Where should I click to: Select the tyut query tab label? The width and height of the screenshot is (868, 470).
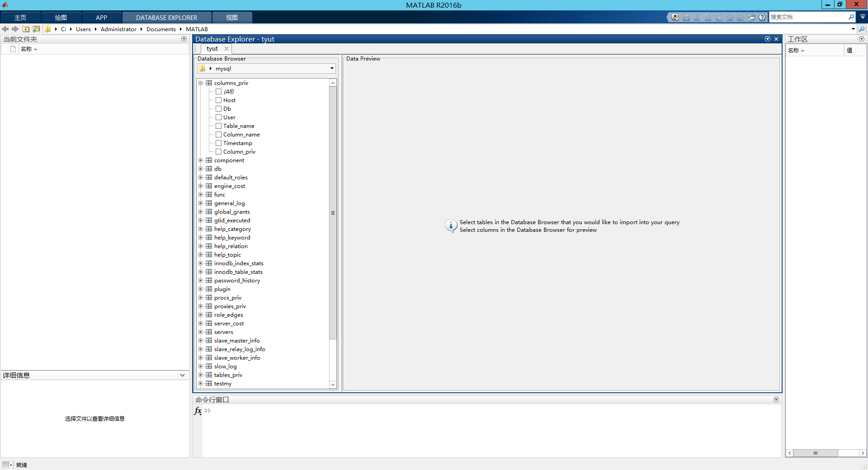[x=212, y=48]
